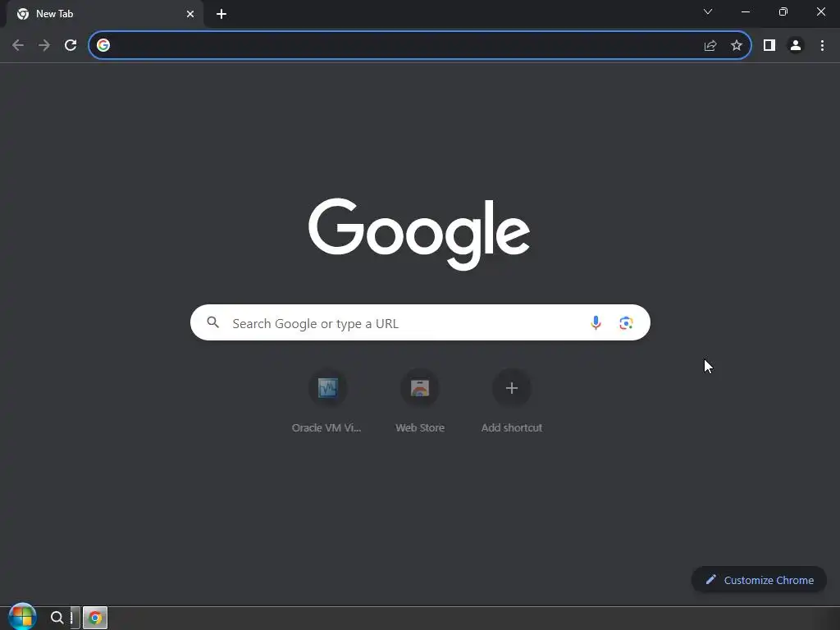Reload the page with the refresh icon

tap(71, 46)
